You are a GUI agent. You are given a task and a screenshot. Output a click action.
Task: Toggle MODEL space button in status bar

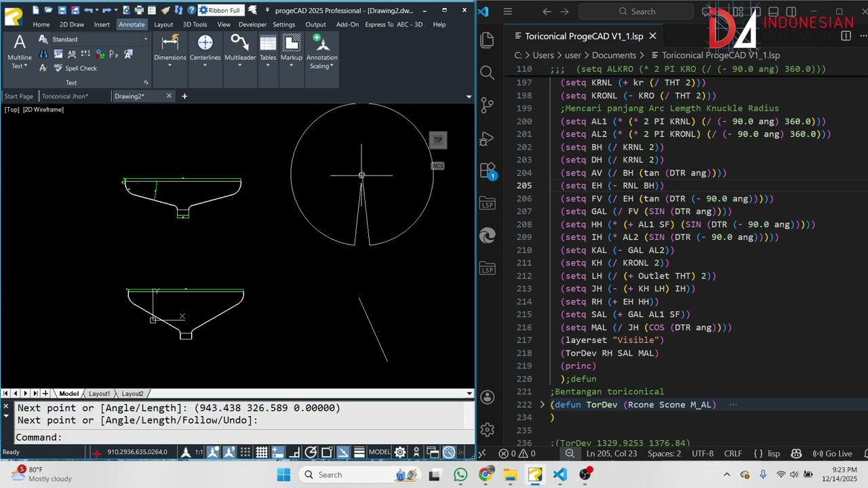380,452
